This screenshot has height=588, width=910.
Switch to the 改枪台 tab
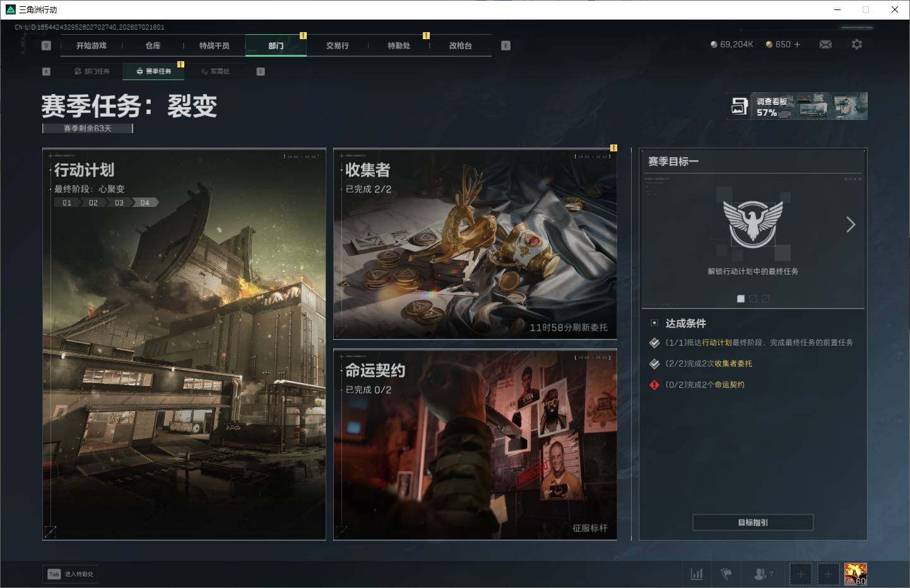461,45
